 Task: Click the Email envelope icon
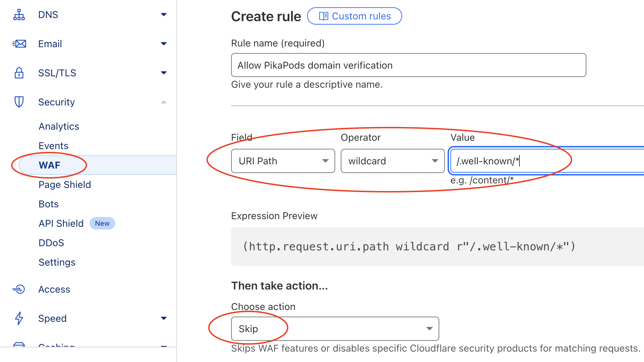click(19, 44)
